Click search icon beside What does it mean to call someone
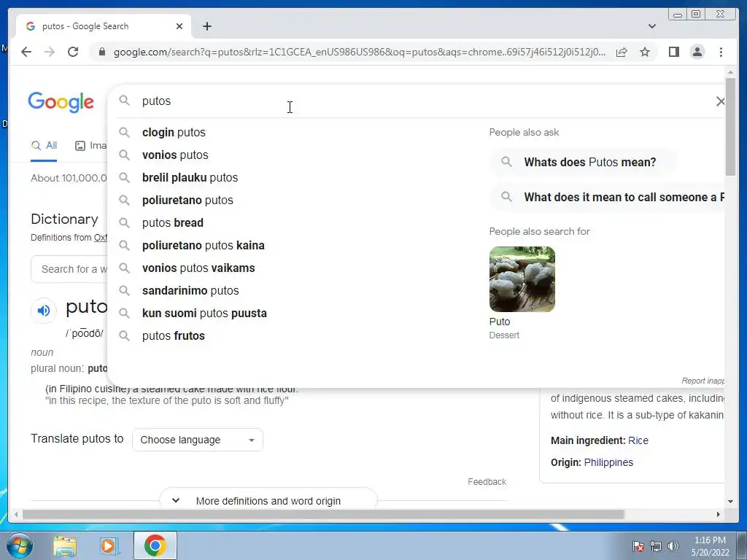Screen dimensions: 747x560 (506, 197)
